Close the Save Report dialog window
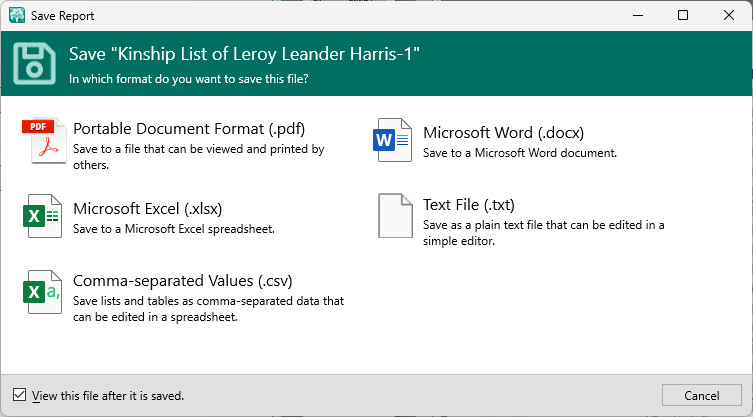753x417 pixels. [x=729, y=16]
